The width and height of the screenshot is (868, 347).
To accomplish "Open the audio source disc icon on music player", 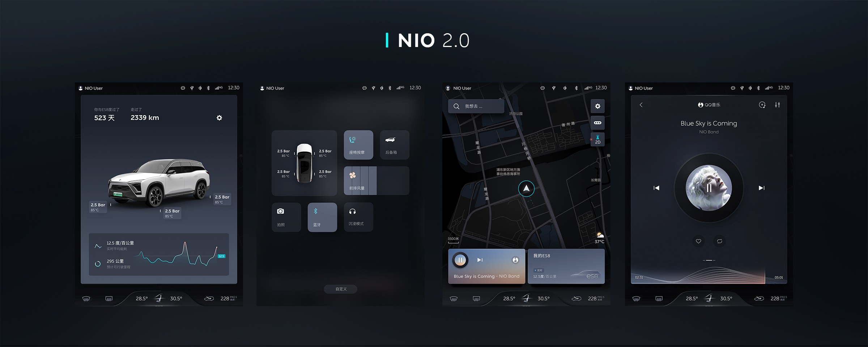I will coord(762,105).
